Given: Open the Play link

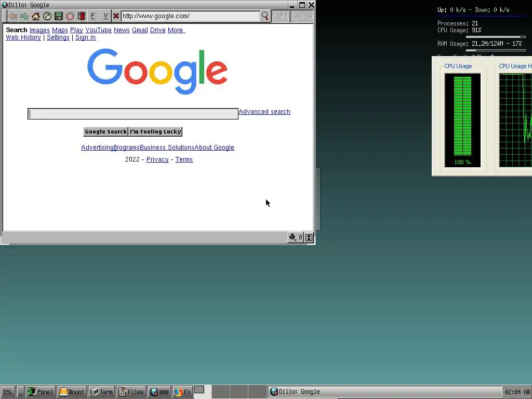Looking at the screenshot, I should (x=76, y=30).
